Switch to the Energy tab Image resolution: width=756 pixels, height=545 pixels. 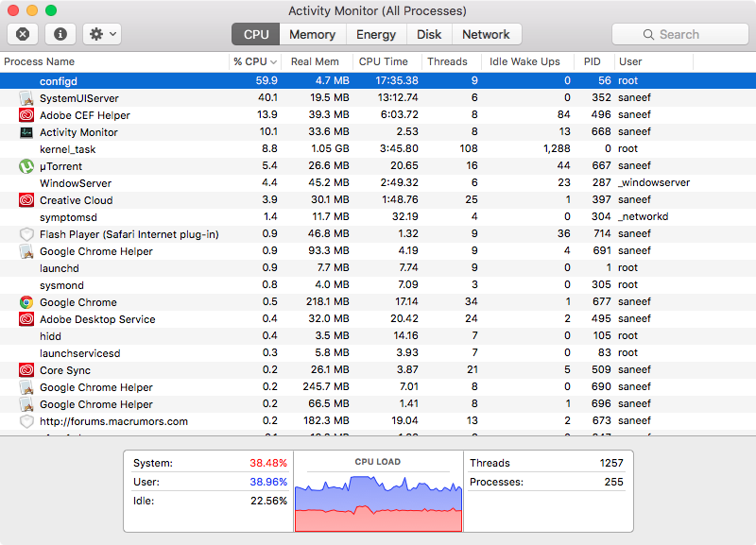coord(376,34)
